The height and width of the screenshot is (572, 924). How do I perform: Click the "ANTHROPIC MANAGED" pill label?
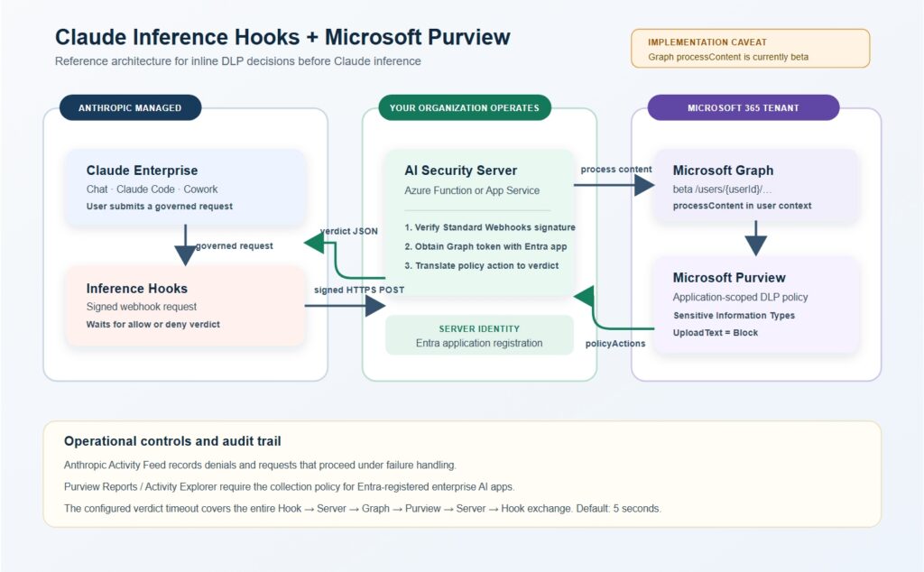tap(130, 107)
